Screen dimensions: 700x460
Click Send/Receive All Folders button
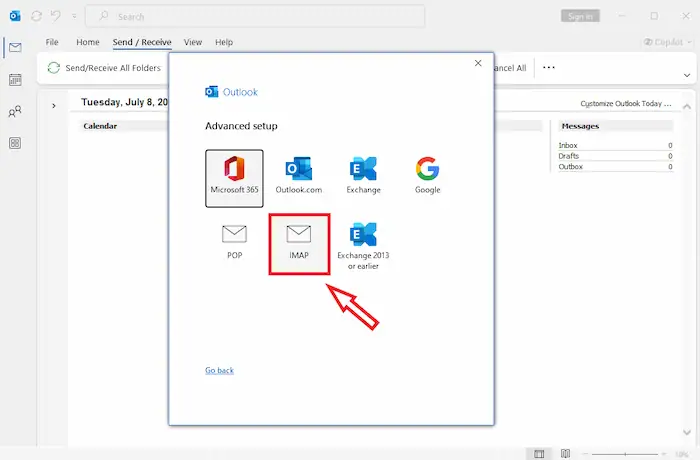click(x=104, y=68)
